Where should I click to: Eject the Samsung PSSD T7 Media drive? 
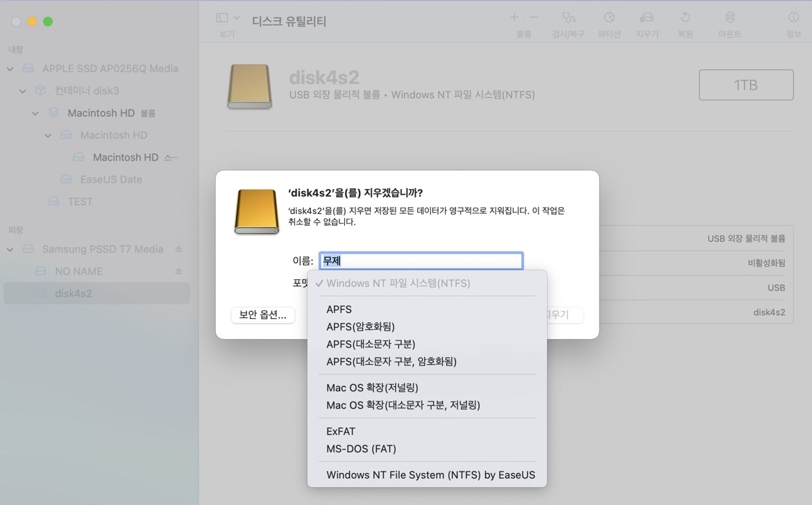pos(178,249)
